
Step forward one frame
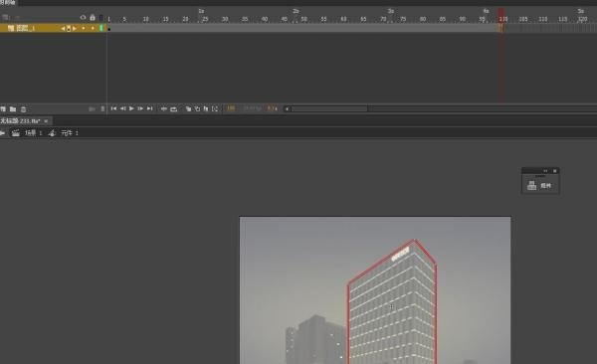coord(140,108)
